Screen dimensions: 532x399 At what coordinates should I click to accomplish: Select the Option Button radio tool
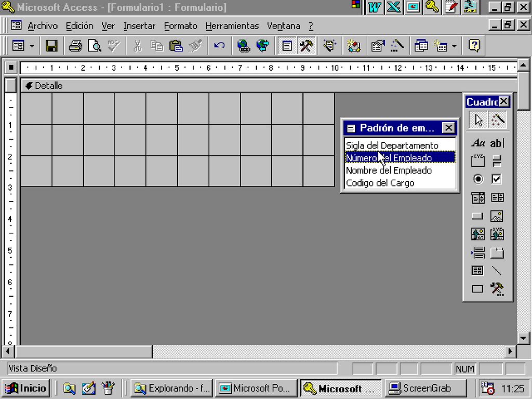pyautogui.click(x=478, y=179)
